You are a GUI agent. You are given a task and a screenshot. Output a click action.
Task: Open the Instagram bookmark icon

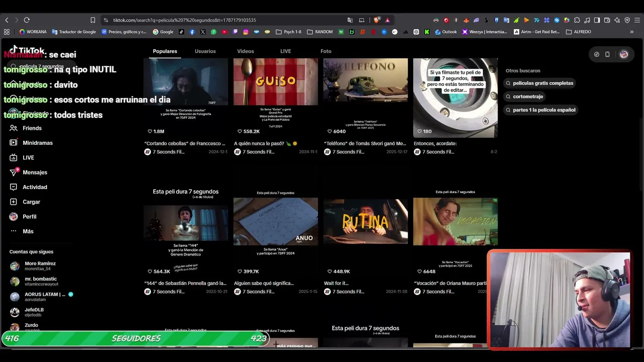246,32
